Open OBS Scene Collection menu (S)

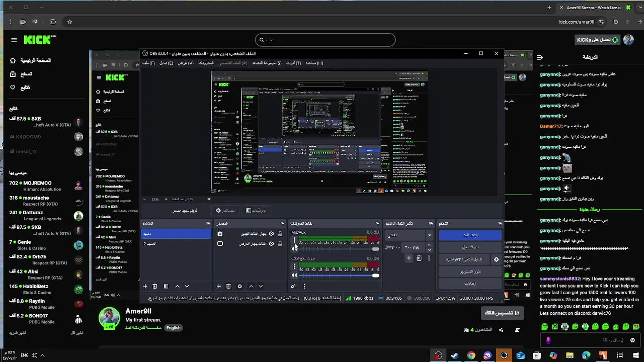pos(267,63)
